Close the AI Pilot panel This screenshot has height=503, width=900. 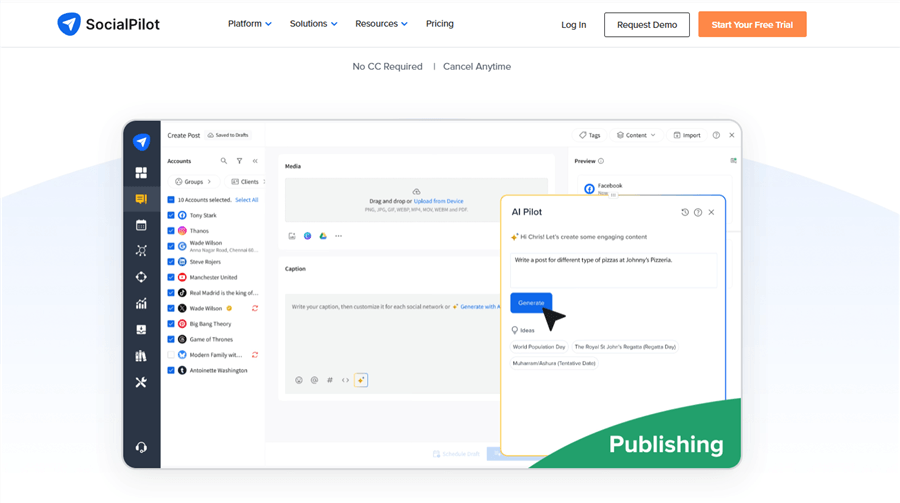coord(711,212)
